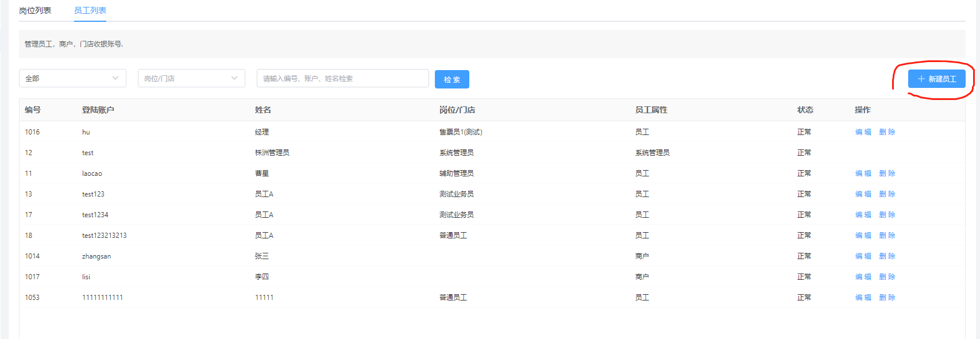This screenshot has height=339, width=980.
Task: Delete employee number 1053
Action: pyautogui.click(x=887, y=298)
